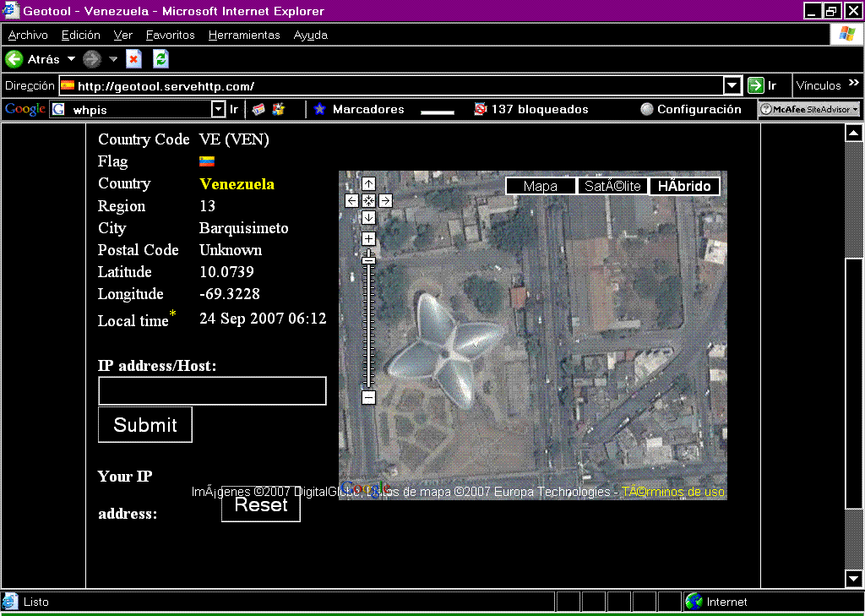The image size is (865, 616).
Task: Switch map to Mapa view
Action: pos(541,187)
